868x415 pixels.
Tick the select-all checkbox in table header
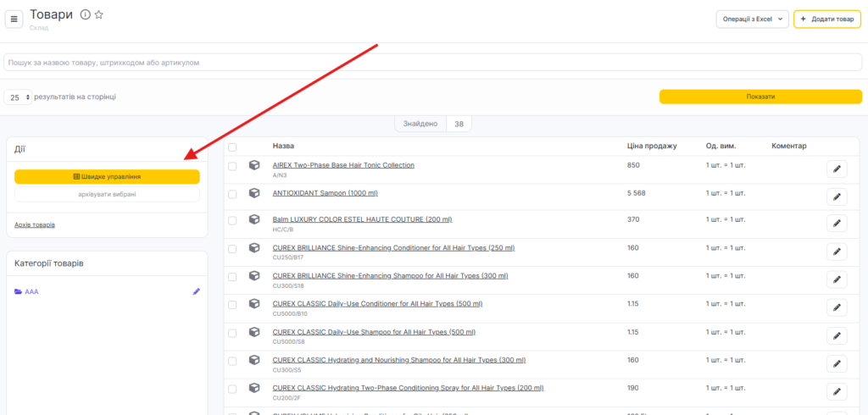click(233, 147)
